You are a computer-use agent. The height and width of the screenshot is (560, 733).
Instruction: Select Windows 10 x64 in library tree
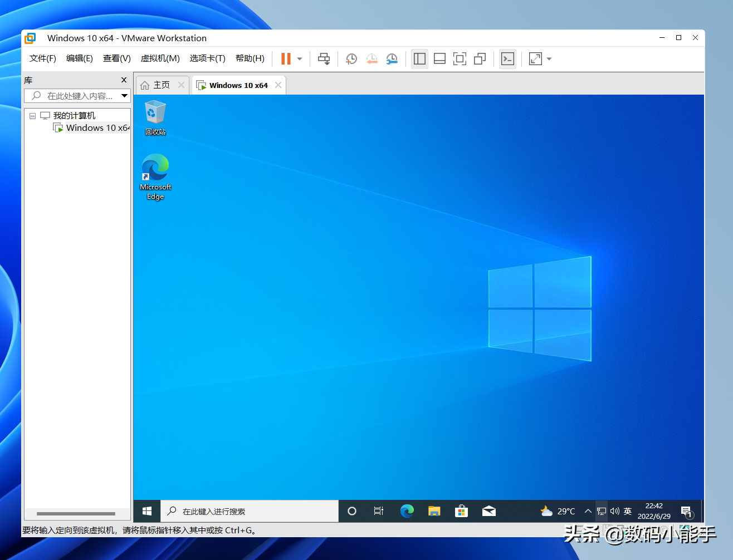point(97,128)
